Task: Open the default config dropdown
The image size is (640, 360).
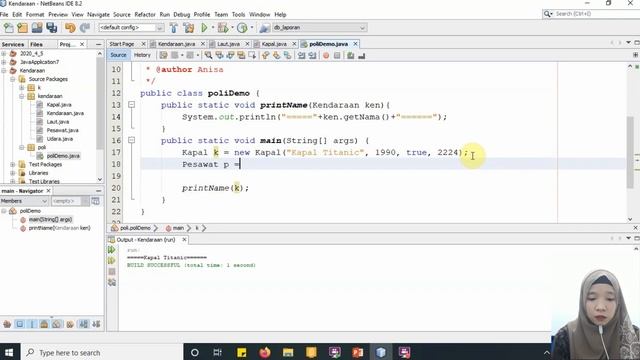Action: (131, 28)
